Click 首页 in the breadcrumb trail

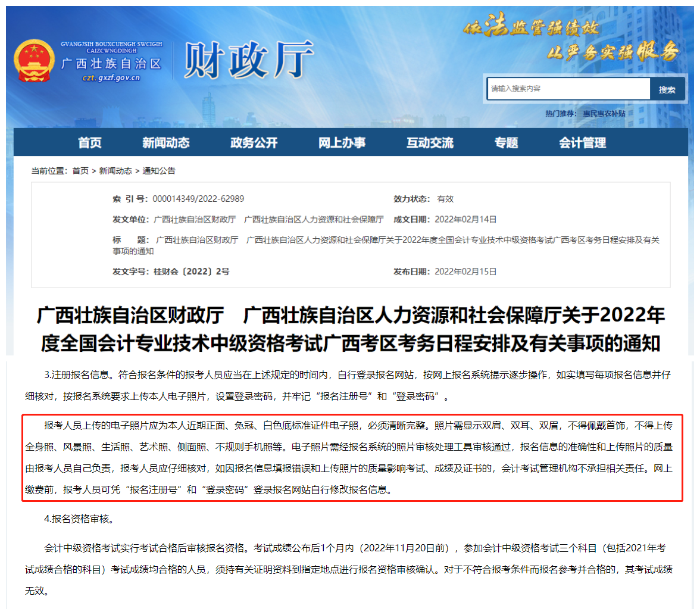point(80,171)
